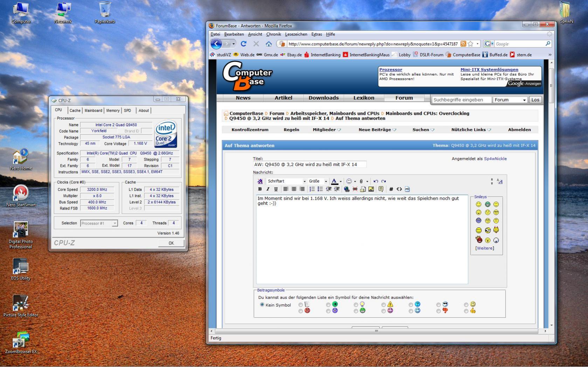
Task: Open the Firefox home page
Action: coord(269,44)
